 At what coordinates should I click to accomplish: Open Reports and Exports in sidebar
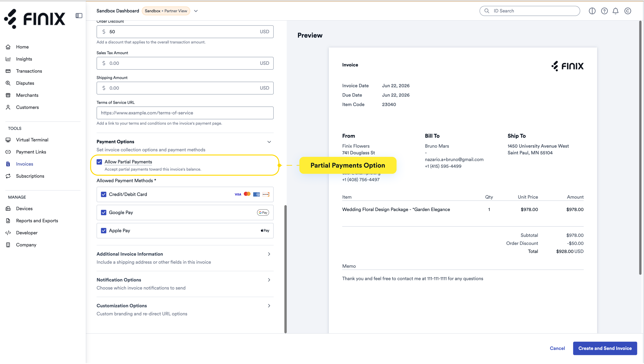coord(37,220)
